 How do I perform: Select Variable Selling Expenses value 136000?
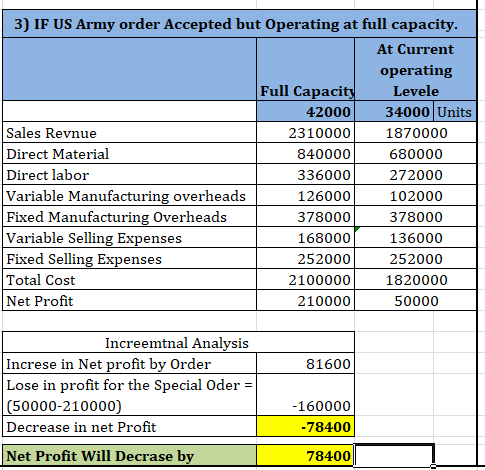(415, 237)
